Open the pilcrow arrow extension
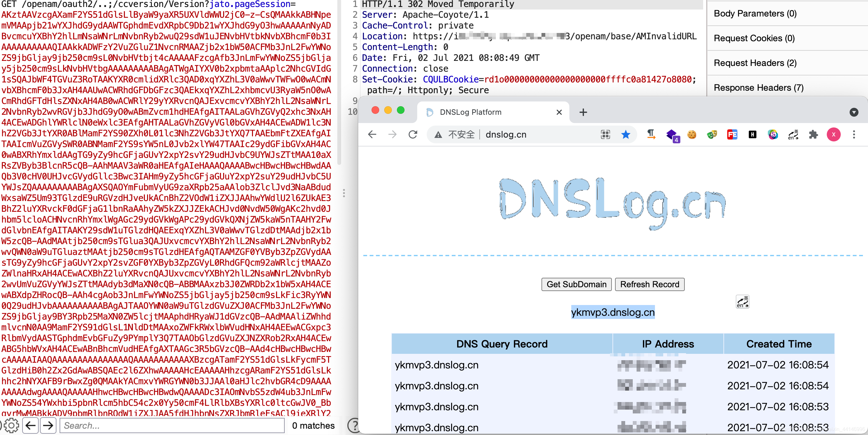Image resolution: width=868 pixels, height=435 pixels. (x=651, y=135)
